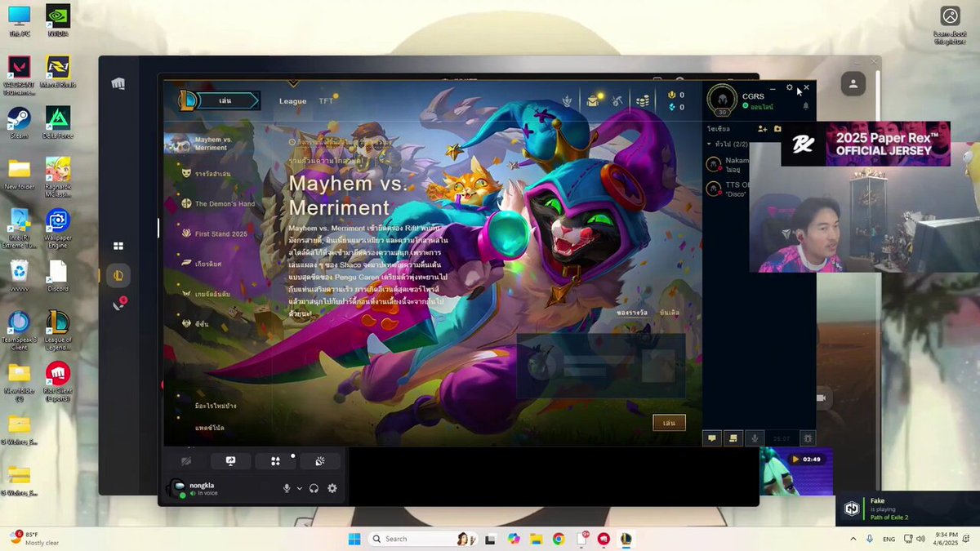Screen dimensions: 980x551
Task: Click 2025 Paper Rex Official Jersey banner
Action: (x=866, y=144)
